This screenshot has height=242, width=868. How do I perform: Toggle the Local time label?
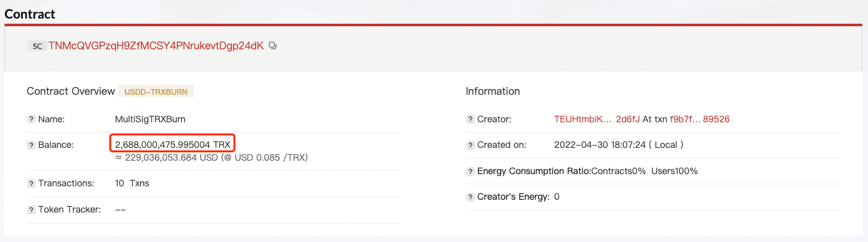666,145
